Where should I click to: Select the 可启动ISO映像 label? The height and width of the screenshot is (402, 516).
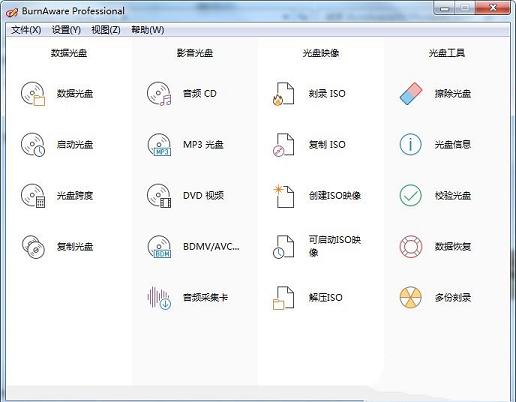pos(335,246)
